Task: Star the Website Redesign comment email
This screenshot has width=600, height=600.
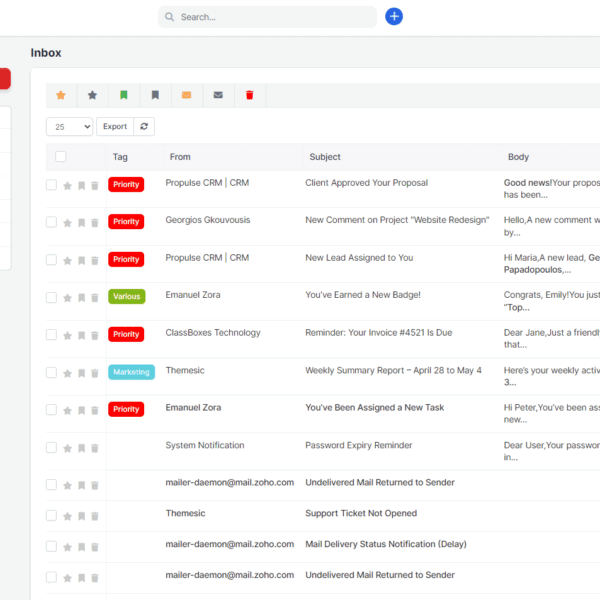Action: [x=67, y=223]
